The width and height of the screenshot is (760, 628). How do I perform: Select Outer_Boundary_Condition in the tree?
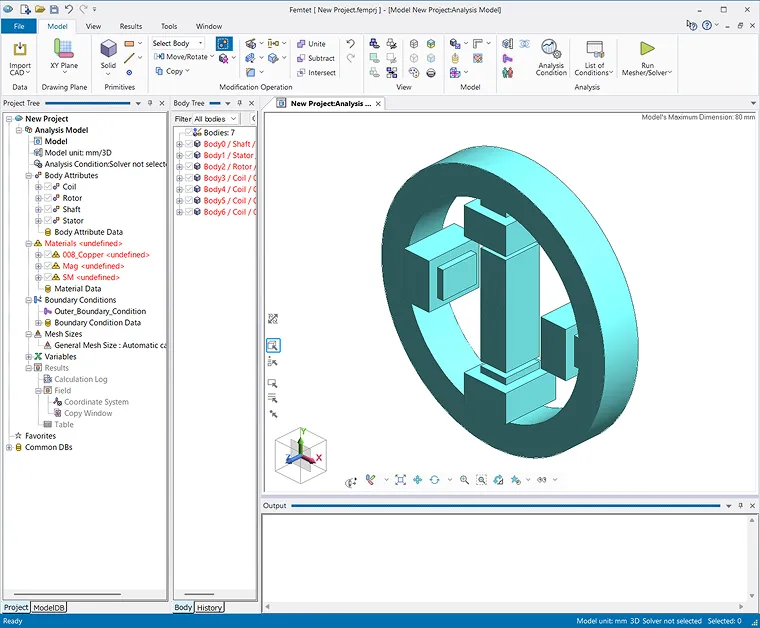(100, 311)
